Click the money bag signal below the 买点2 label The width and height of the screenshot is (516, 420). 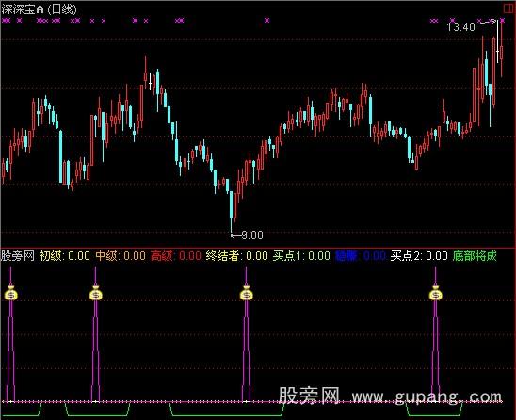[436, 294]
